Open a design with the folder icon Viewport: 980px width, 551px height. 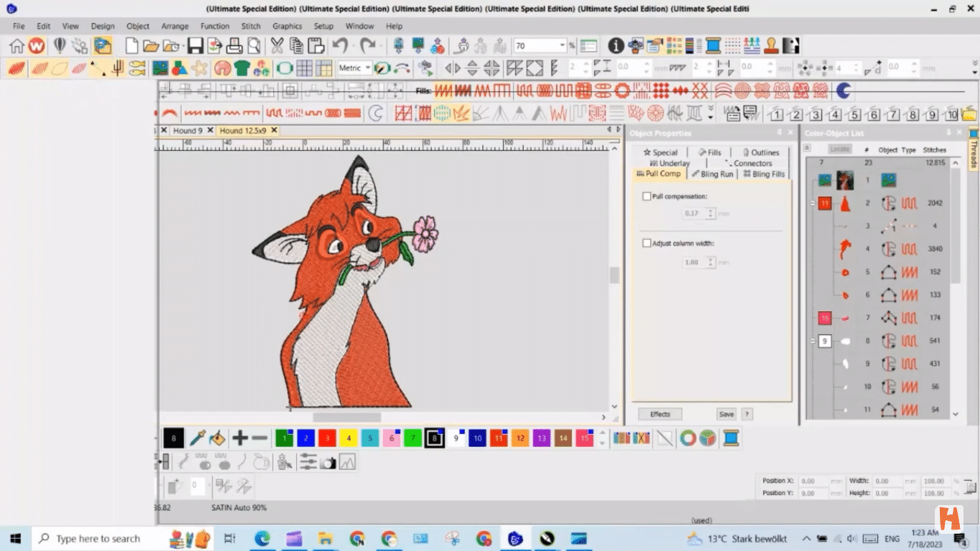[151, 46]
